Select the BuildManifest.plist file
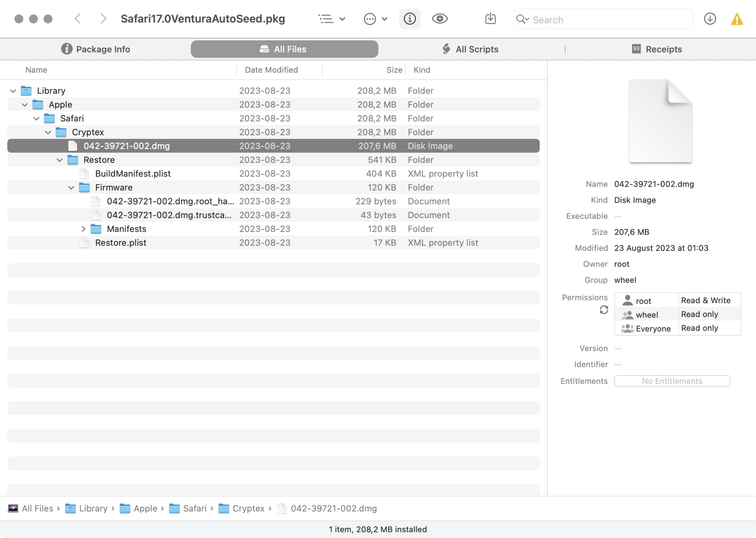Screen dimensions: 756x538 point(133,174)
